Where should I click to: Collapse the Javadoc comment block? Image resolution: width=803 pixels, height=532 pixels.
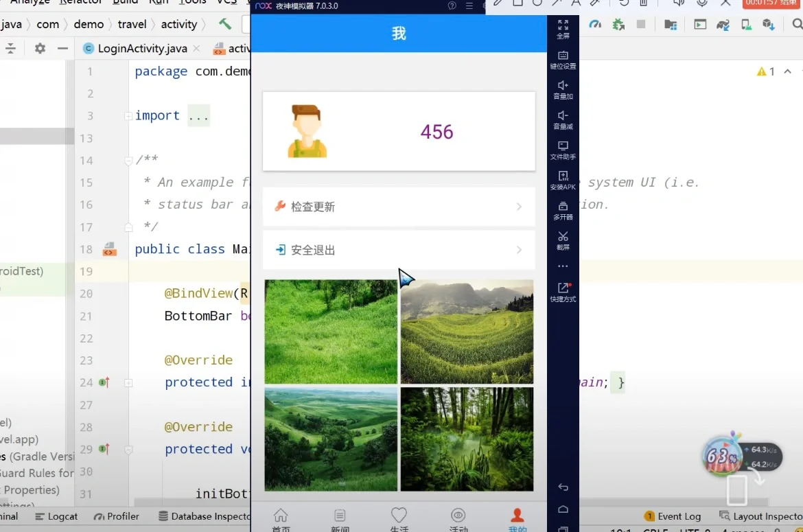coord(128,159)
